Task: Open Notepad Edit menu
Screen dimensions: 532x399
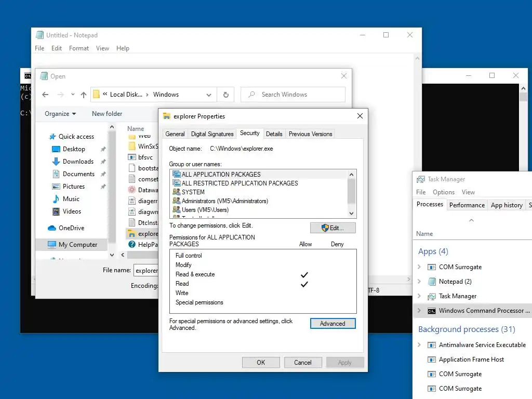Action: coord(57,48)
